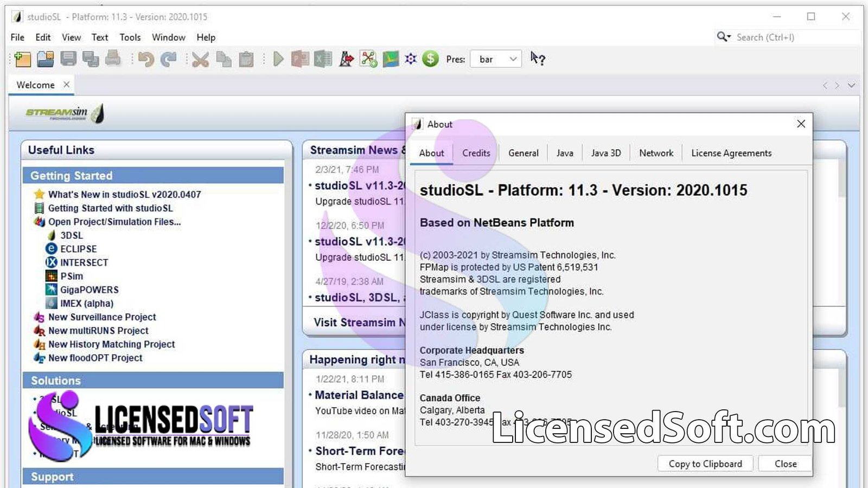Viewport: 868px width, 488px height.
Task: Open What's New in studioSL v2020.0407
Action: pyautogui.click(x=124, y=194)
